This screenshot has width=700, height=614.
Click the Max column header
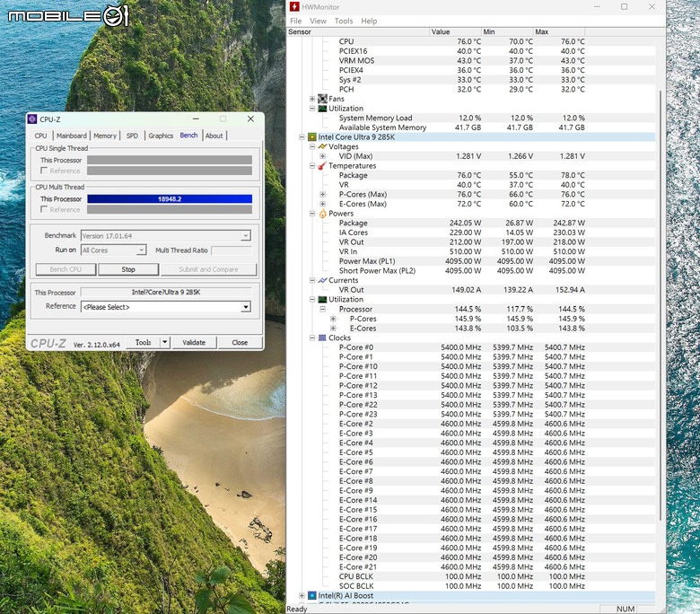559,32
